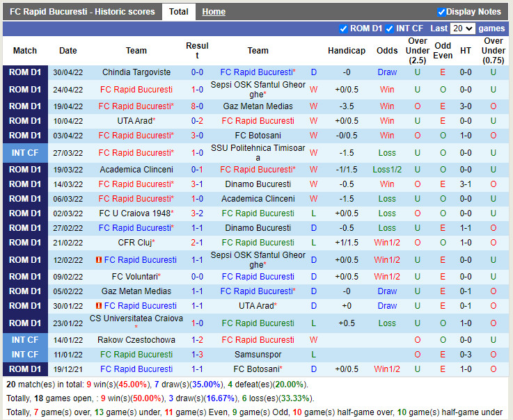Uncheck the INT CF league filter
Viewport: 513px width, 420px height.
(389, 29)
